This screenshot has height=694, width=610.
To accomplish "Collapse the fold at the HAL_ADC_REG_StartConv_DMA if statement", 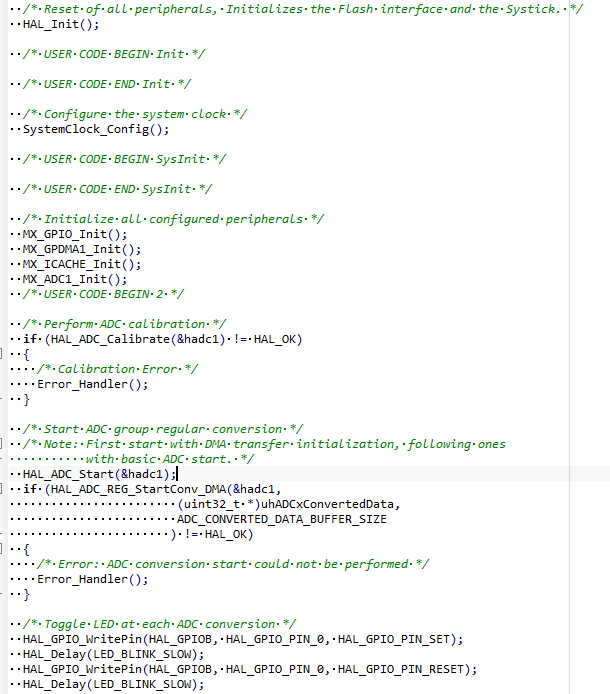I will pyautogui.click(x=3, y=489).
